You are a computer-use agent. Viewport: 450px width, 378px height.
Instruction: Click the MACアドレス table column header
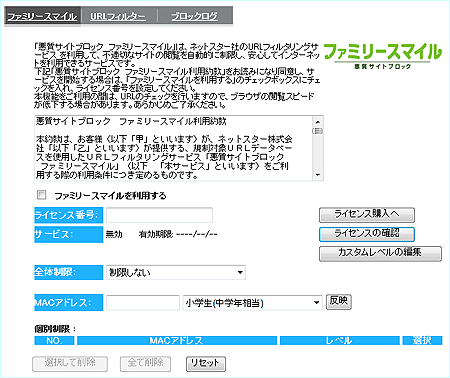point(177,340)
